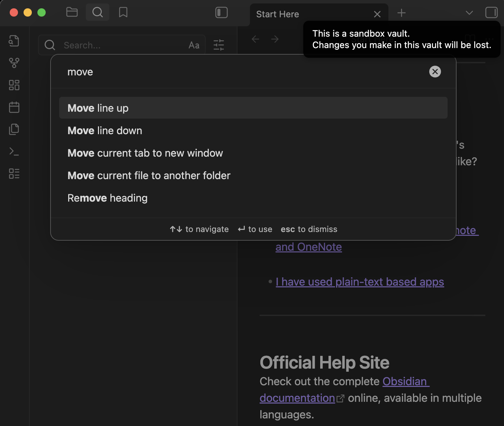
Task: Choose Move current file to another folder
Action: click(149, 176)
